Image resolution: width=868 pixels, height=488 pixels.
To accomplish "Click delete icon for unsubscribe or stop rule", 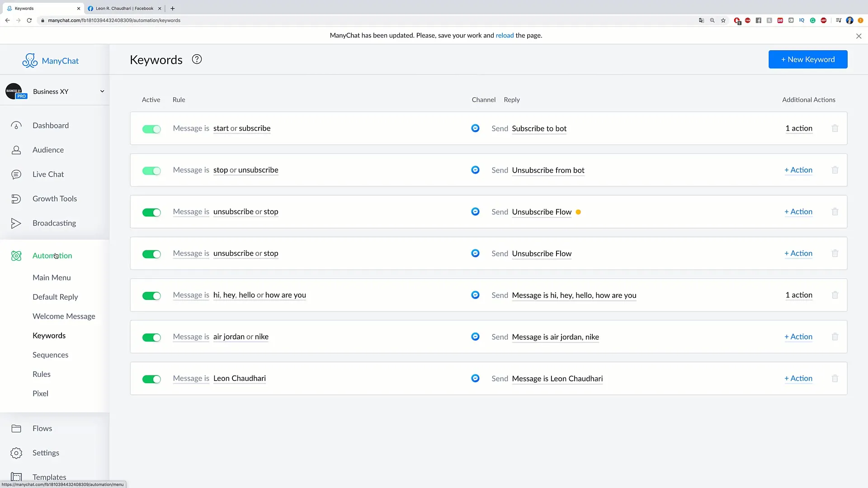I will click(x=835, y=211).
